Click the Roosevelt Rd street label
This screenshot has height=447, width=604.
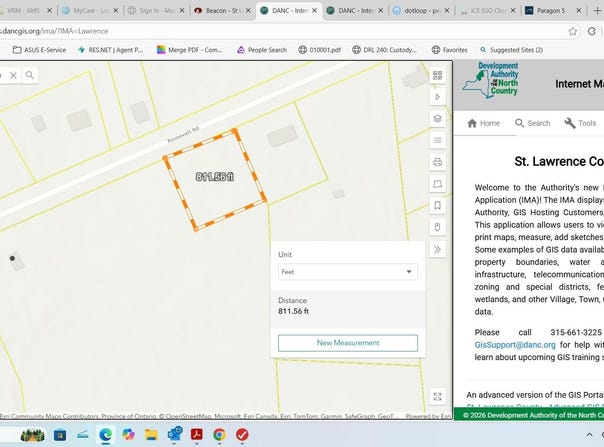[x=183, y=134]
